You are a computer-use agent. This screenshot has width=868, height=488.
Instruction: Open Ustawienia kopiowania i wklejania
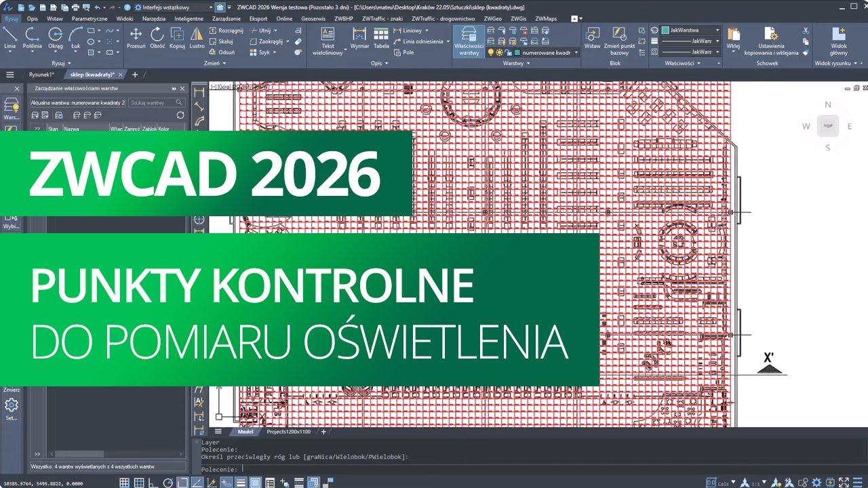point(770,41)
